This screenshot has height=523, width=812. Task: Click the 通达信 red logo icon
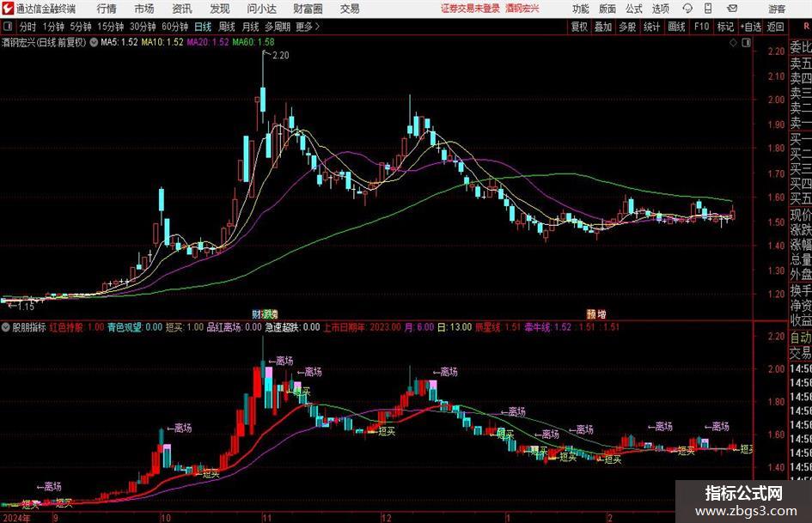point(8,9)
